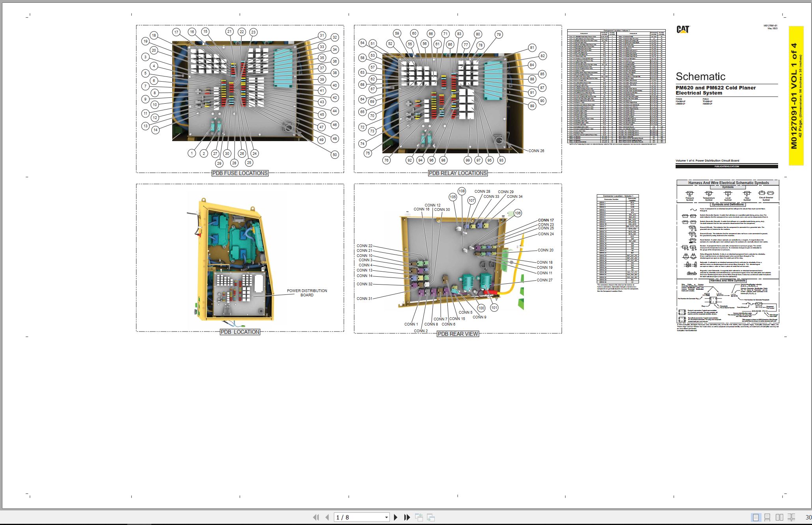Image resolution: width=812 pixels, height=525 pixels.
Task: Open the page number dropdown arrow
Action: point(386,518)
